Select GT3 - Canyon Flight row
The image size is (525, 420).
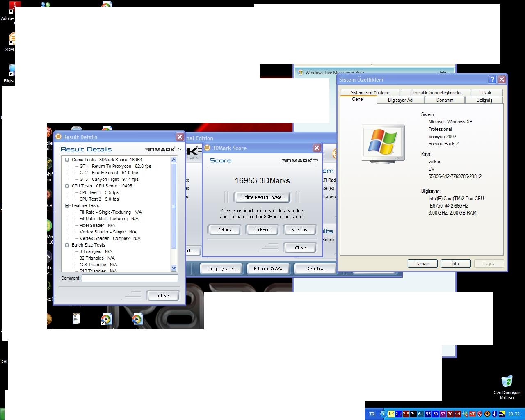click(109, 180)
